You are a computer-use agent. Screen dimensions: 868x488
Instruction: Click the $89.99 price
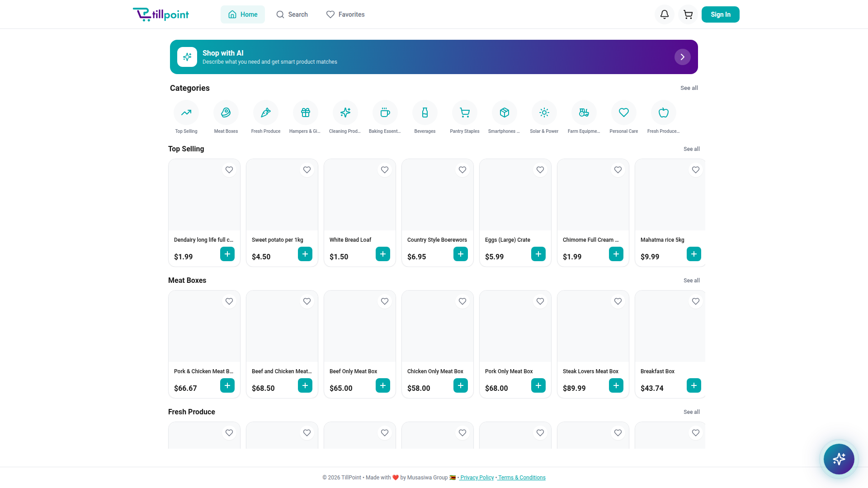(574, 388)
